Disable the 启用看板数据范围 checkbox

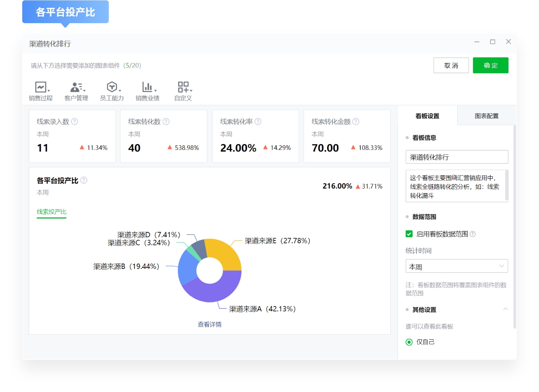pyautogui.click(x=409, y=233)
